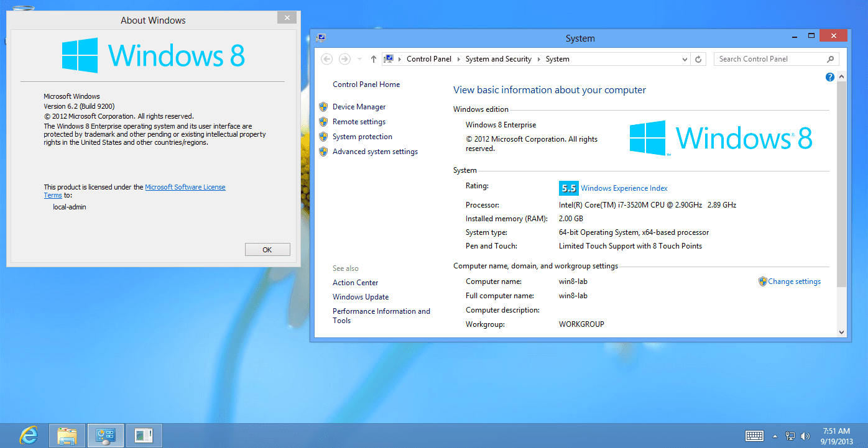Click the Windows 8 logo in System window
868x448 pixels.
point(721,138)
